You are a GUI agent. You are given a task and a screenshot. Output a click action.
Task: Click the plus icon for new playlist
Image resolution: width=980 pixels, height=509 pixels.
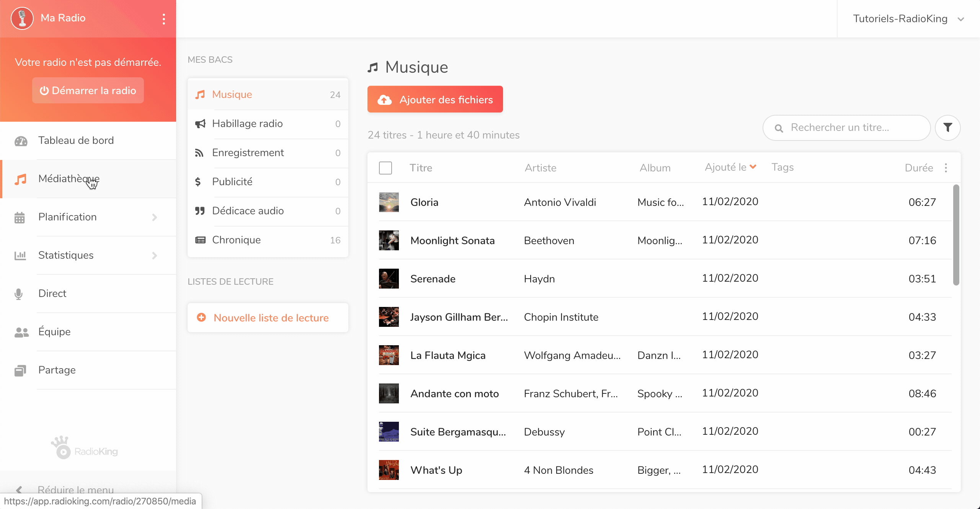[x=201, y=317]
